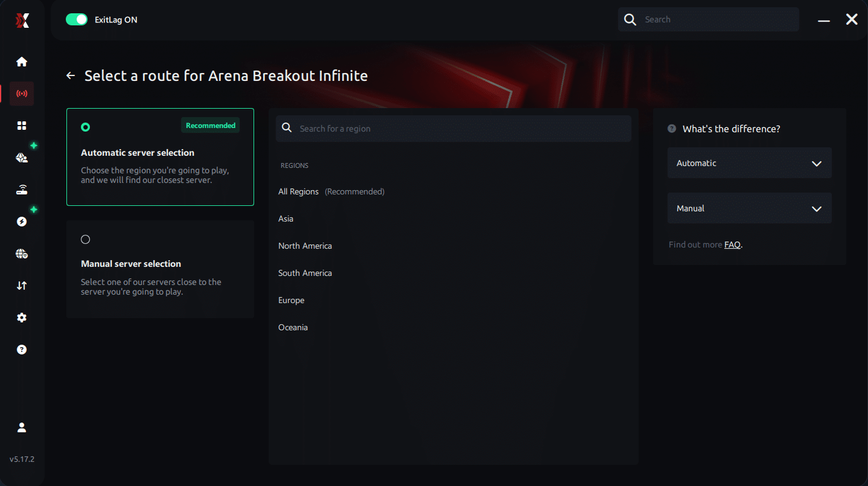Choose the Asia region
The image size is (868, 486).
286,219
